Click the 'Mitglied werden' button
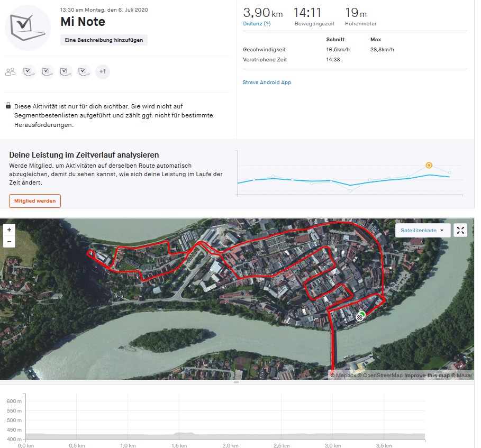481x448 pixels. tap(35, 201)
